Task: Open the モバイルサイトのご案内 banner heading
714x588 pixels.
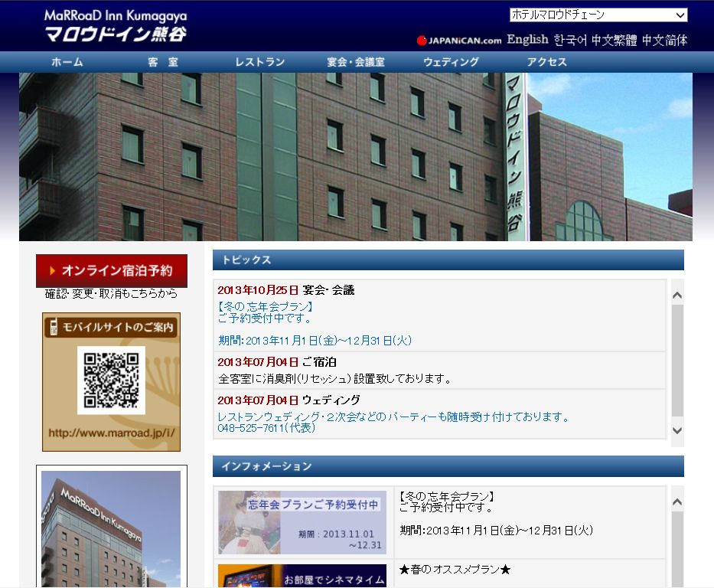Action: (112, 327)
